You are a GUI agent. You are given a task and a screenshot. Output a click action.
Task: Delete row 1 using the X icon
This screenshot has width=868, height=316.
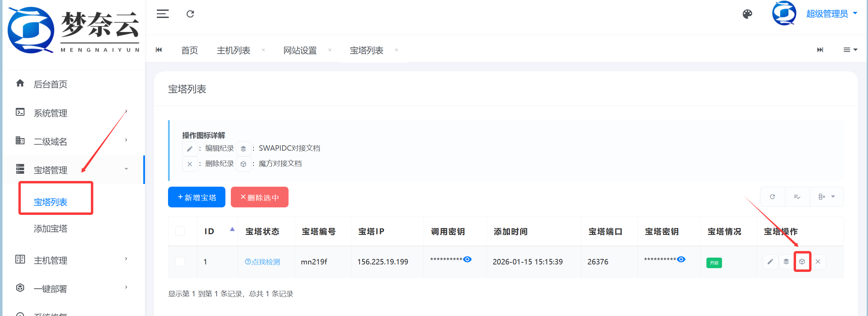[x=818, y=262]
